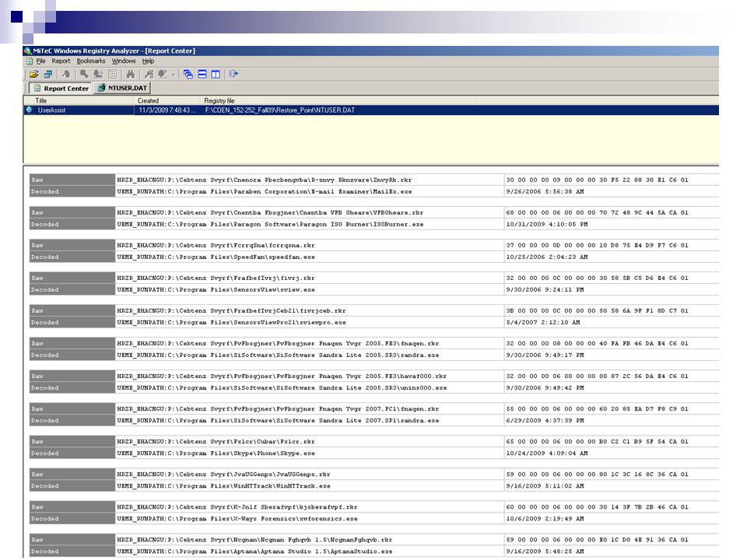Click the tile horizontally toolbar icon

click(x=202, y=75)
